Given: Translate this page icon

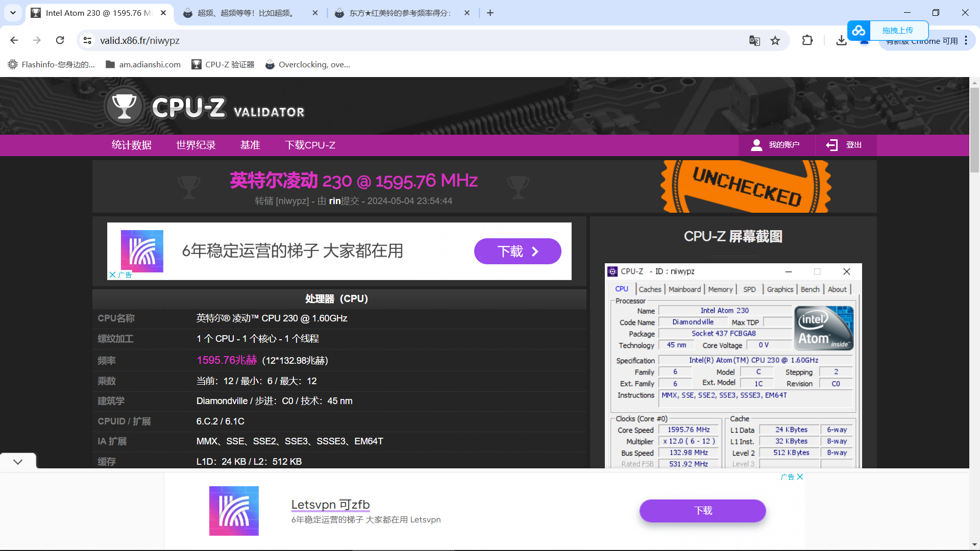Looking at the screenshot, I should coord(754,40).
